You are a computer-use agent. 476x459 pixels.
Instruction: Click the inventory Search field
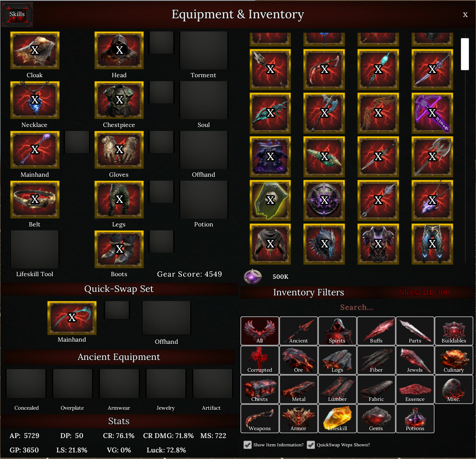(x=356, y=307)
